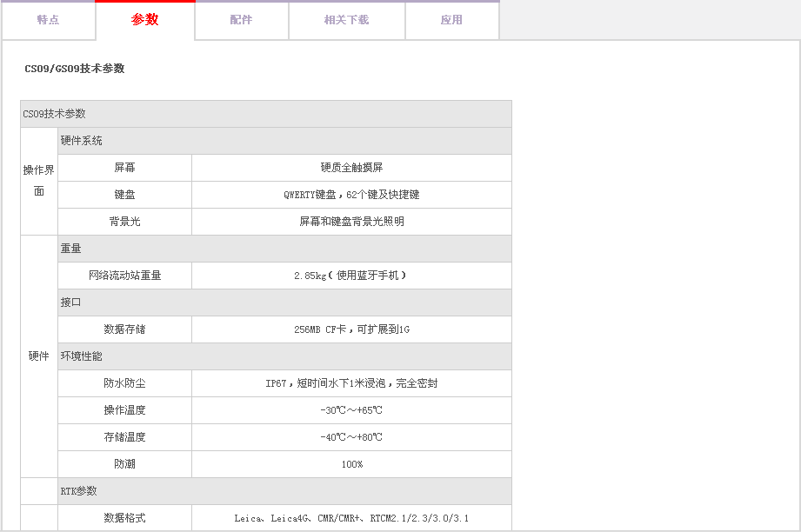Select the 接口 section row
Image resolution: width=801 pixels, height=532 pixels.
pyautogui.click(x=284, y=303)
